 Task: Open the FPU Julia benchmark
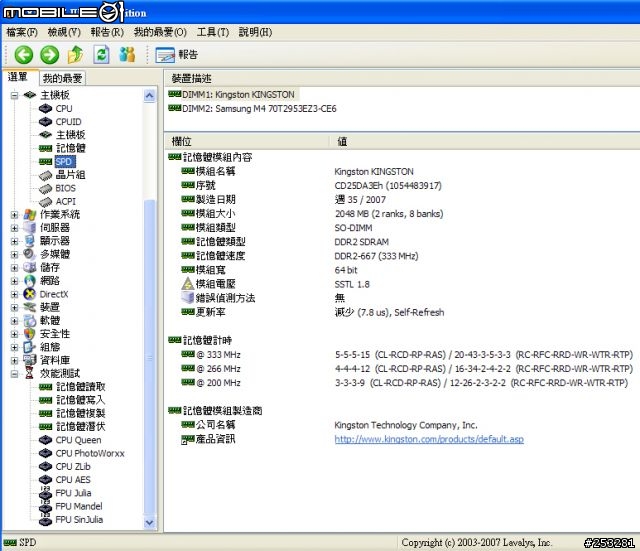tap(73, 493)
